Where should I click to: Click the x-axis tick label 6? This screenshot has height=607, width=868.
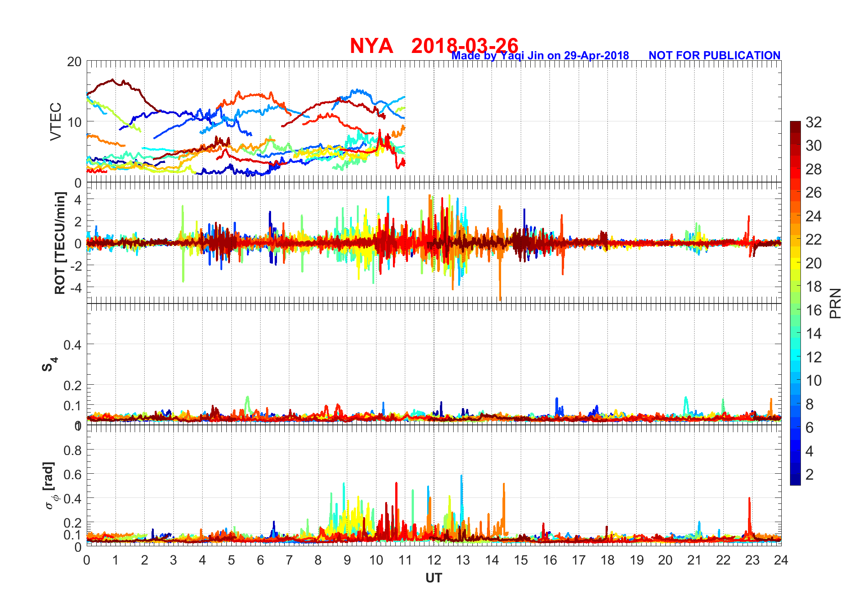tap(260, 560)
